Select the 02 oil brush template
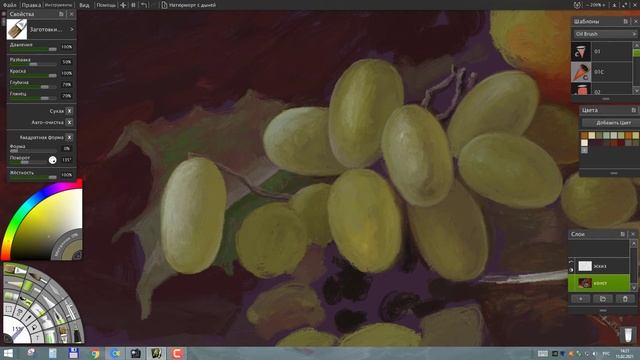 pos(601,89)
